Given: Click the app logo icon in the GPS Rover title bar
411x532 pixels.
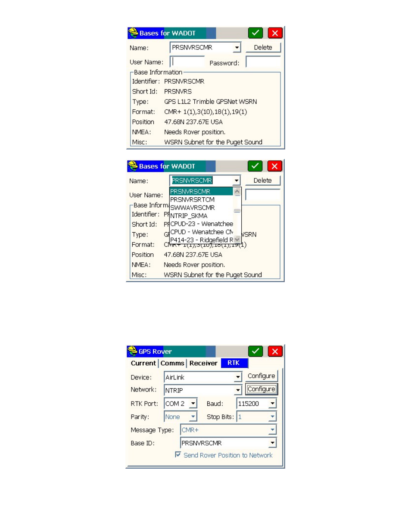Looking at the screenshot, I should point(133,351).
